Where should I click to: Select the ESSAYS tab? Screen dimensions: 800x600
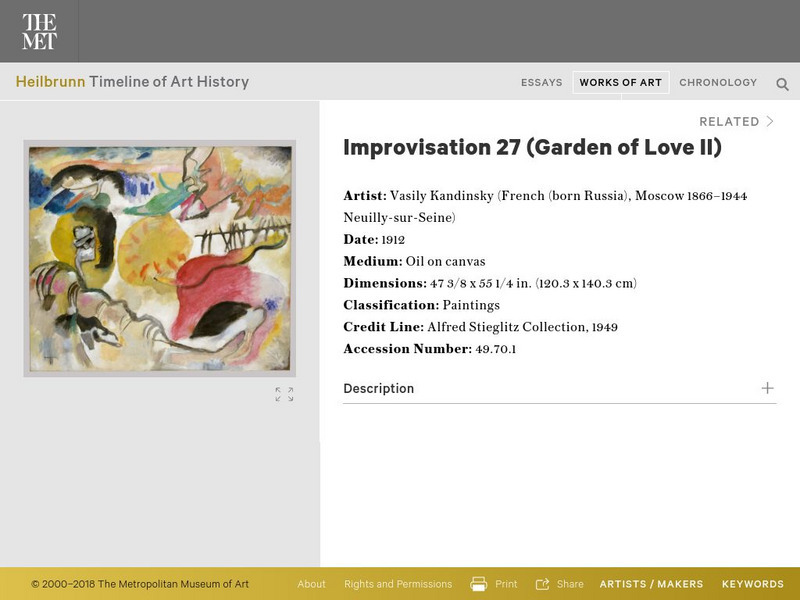click(x=541, y=83)
